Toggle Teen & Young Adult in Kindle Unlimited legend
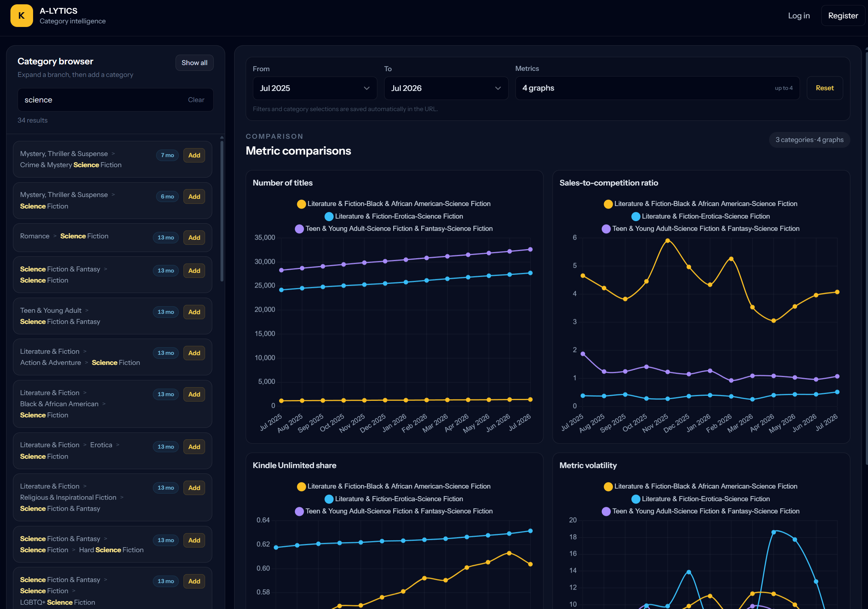 [x=394, y=511]
